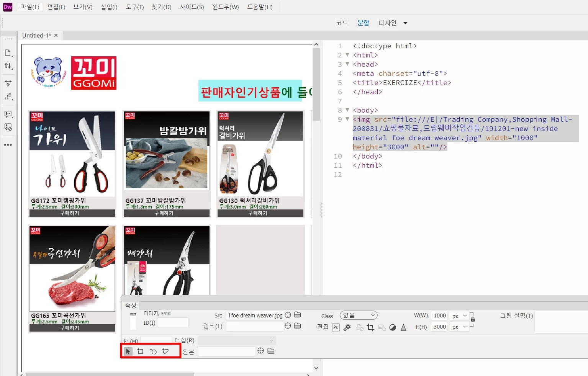The width and height of the screenshot is (588, 376).
Task: Open the customize toolbar three-dots icon
Action: click(8, 145)
